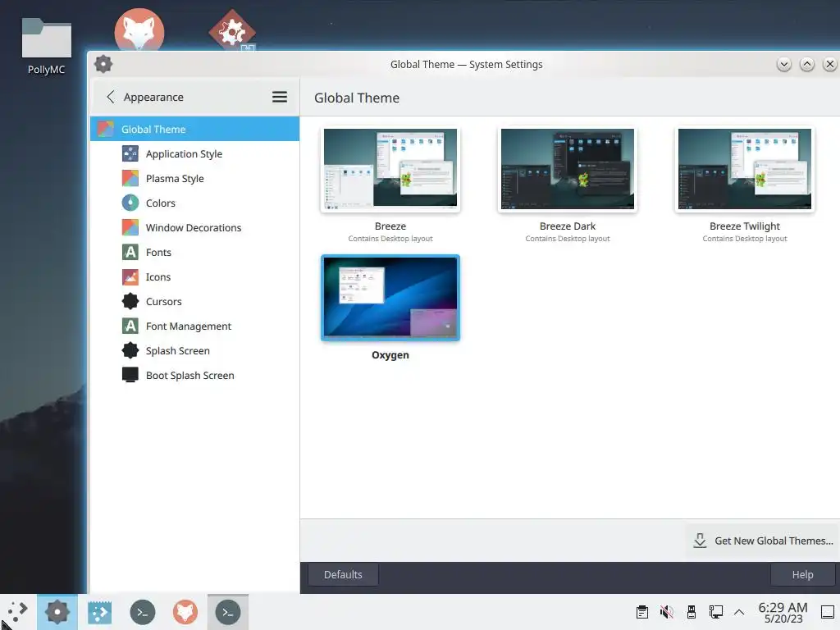Click the Icons picture icon
Image resolution: width=840 pixels, height=630 pixels.
pos(130,277)
